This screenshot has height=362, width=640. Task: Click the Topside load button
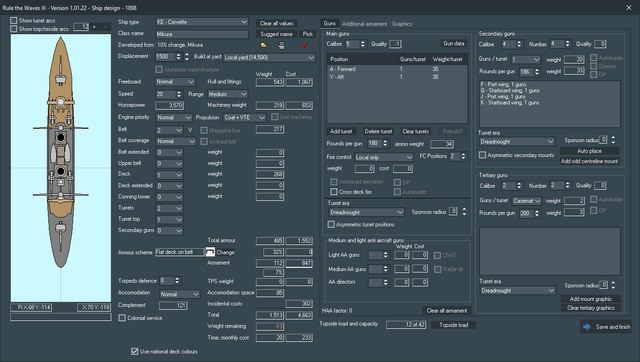[453, 325]
